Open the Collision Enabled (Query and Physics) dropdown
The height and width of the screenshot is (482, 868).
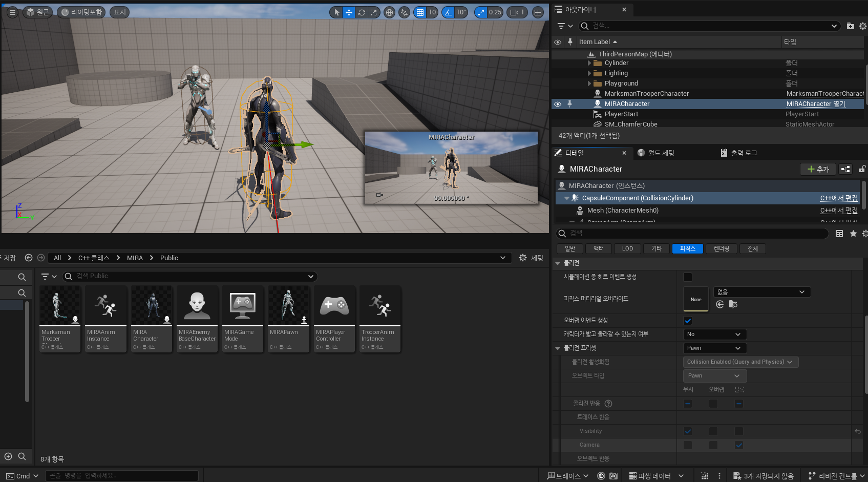(740, 362)
